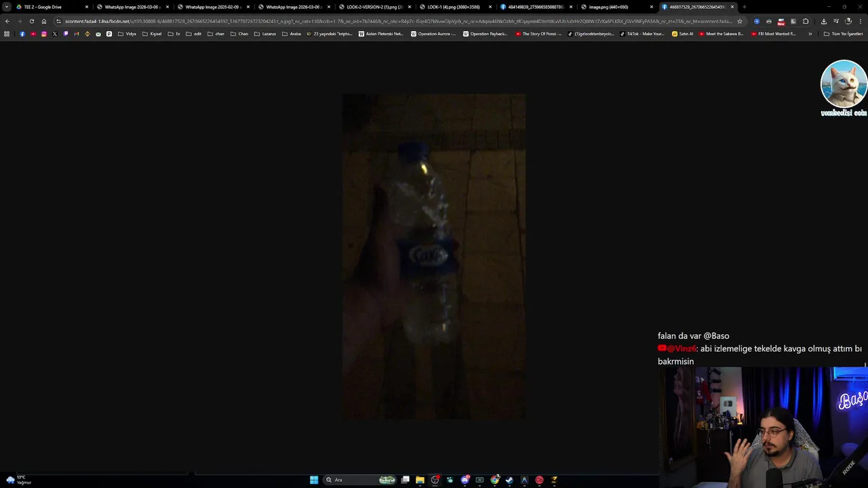
Task: Open the Operation Payback bookmark
Action: 486,34
